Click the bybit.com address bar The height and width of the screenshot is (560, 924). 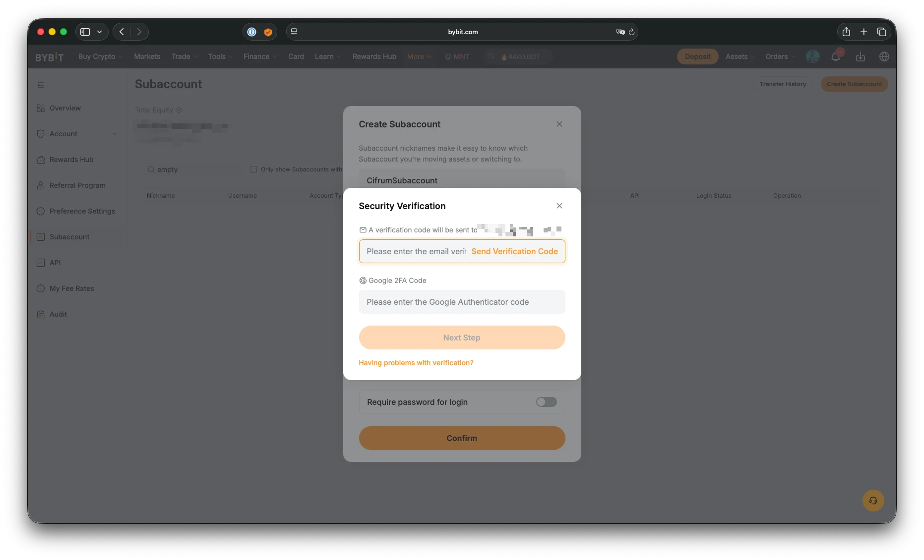pyautogui.click(x=462, y=32)
